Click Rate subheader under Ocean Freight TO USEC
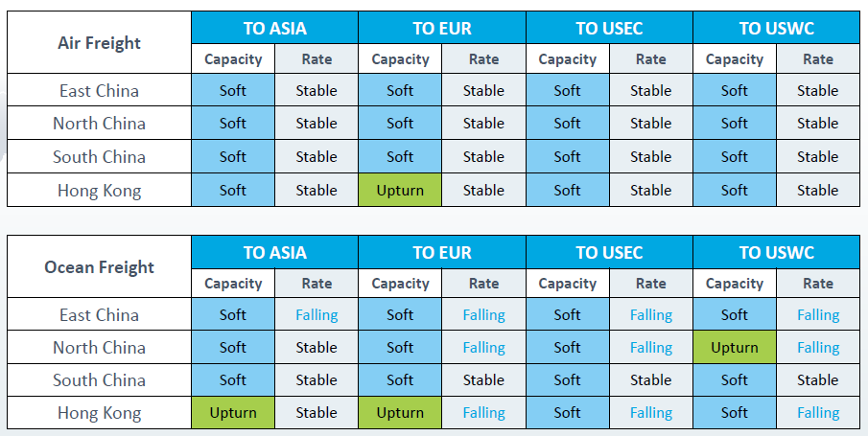 (x=651, y=284)
